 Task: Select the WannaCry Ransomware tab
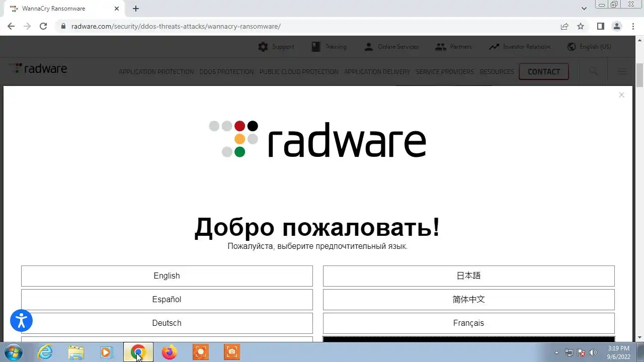point(65,9)
